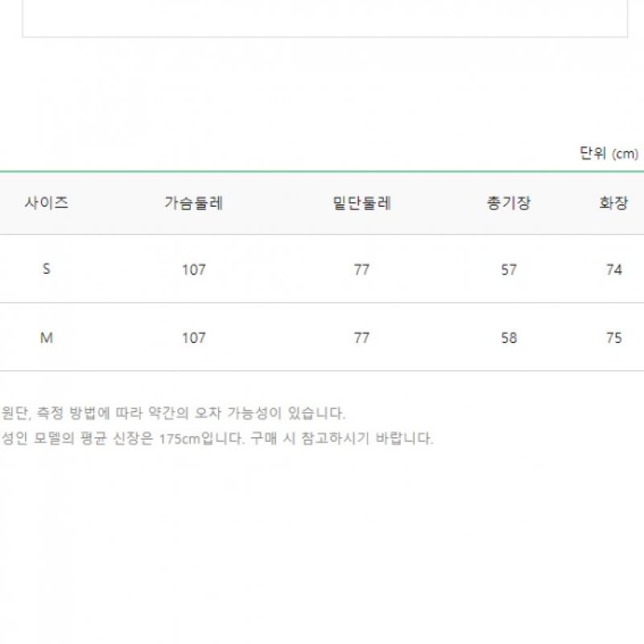Click the 총기장 value 58 for size M

[x=509, y=338]
